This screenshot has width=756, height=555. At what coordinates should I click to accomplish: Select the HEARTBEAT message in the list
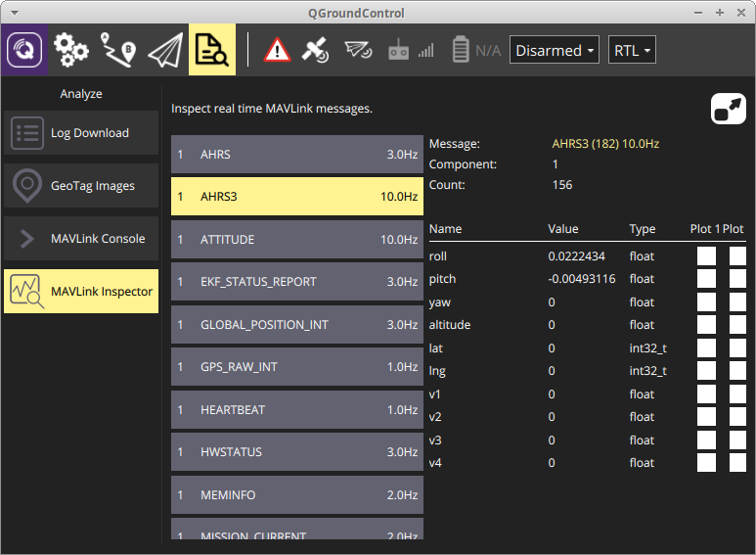pyautogui.click(x=297, y=410)
